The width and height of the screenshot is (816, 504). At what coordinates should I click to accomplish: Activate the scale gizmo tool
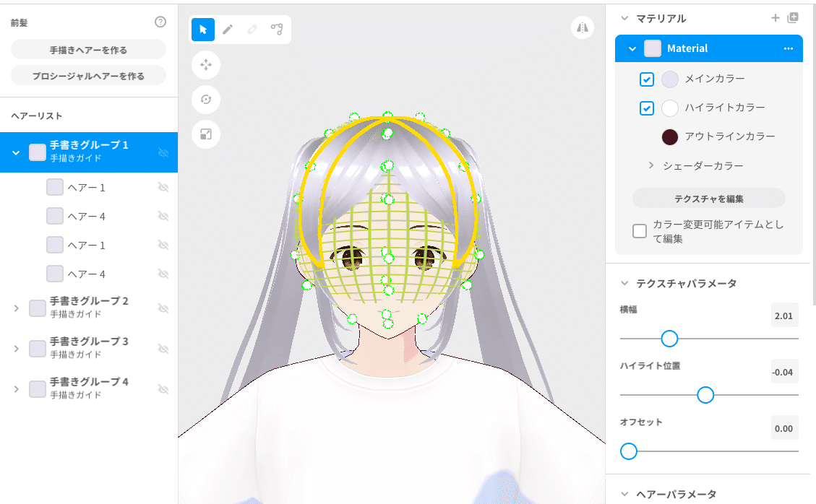206,134
